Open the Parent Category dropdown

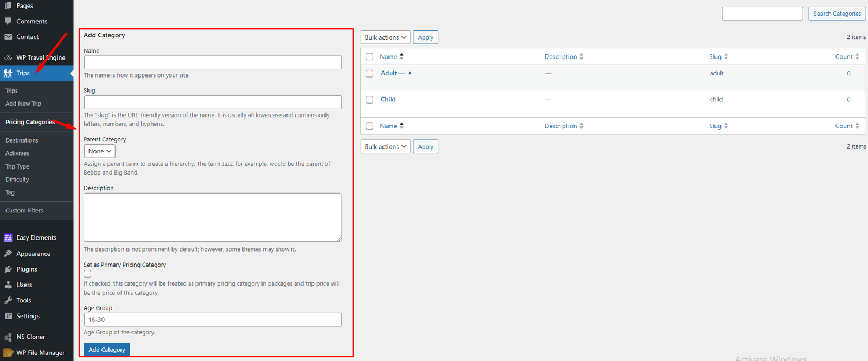point(99,151)
